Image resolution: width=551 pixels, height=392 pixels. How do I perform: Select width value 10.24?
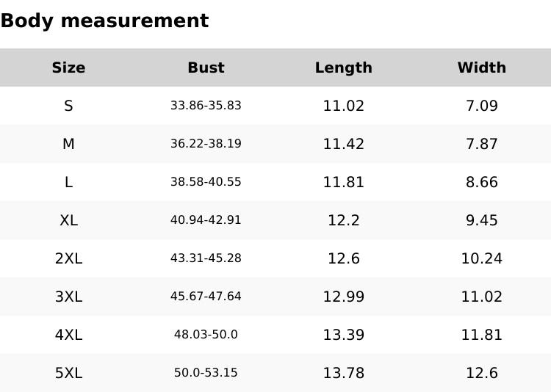click(x=481, y=258)
